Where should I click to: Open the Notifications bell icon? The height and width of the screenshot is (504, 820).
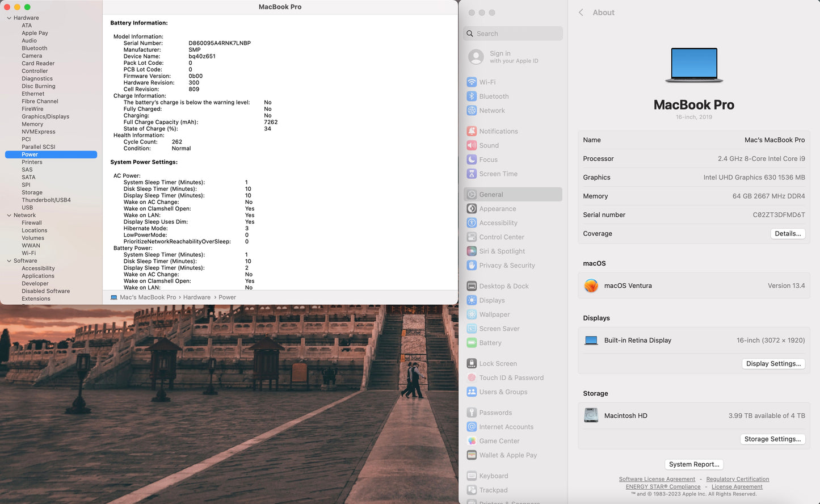pyautogui.click(x=472, y=131)
